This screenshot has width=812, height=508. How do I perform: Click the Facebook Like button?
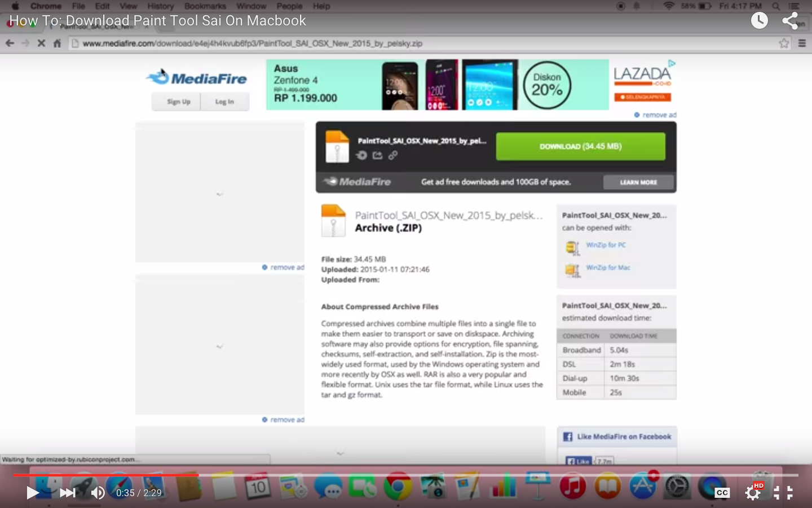(579, 461)
